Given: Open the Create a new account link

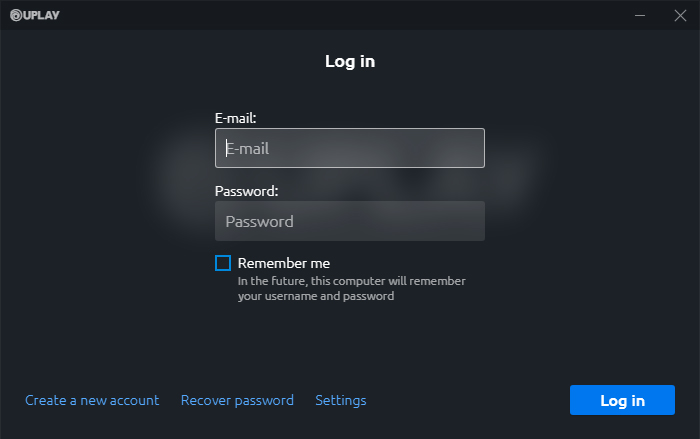Looking at the screenshot, I should click(x=92, y=400).
